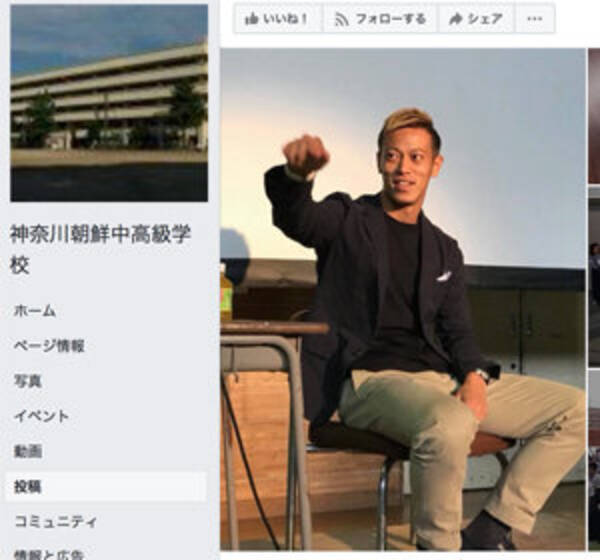Open the main photo of seated man
The image size is (600, 560).
click(403, 299)
